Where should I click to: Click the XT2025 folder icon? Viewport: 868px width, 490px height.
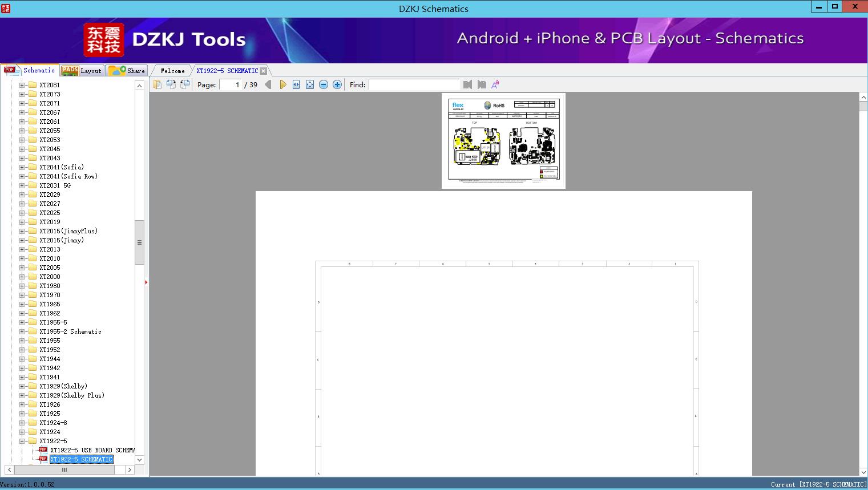click(x=33, y=213)
